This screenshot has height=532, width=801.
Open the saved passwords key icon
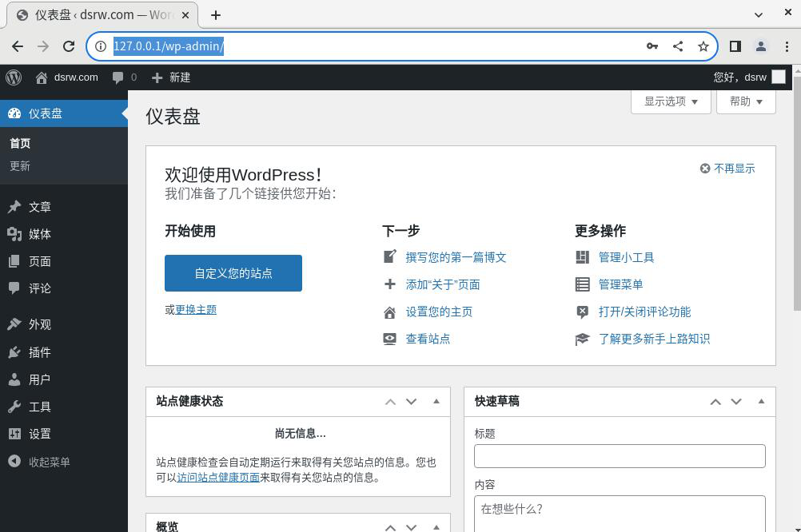652,46
